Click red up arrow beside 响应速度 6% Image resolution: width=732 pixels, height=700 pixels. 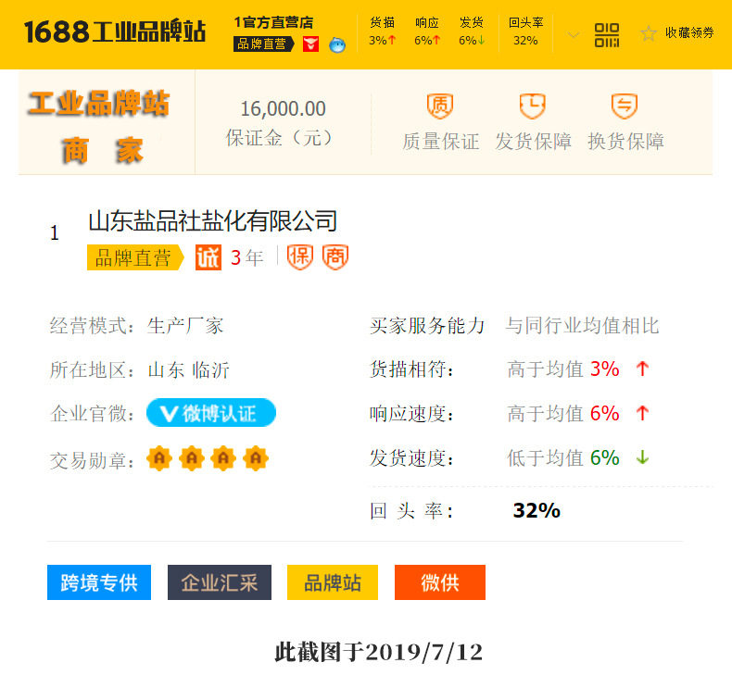(642, 413)
